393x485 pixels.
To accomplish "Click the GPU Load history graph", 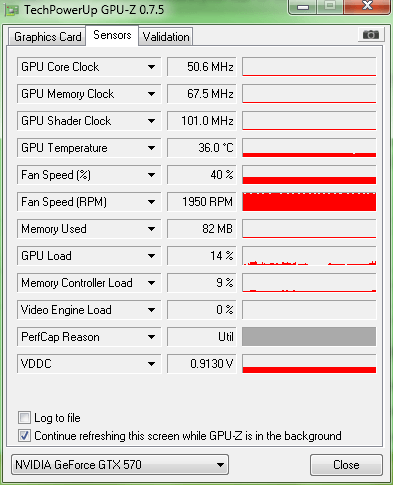I will coord(309,256).
